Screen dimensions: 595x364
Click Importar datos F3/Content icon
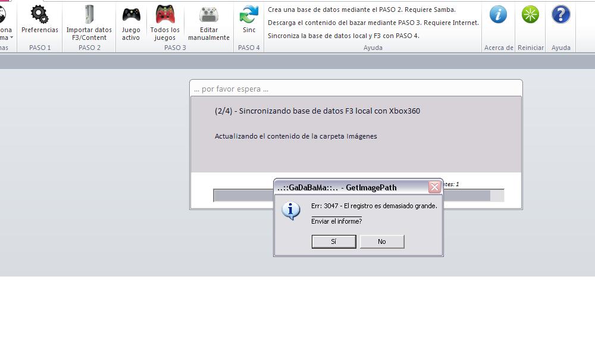point(89,14)
